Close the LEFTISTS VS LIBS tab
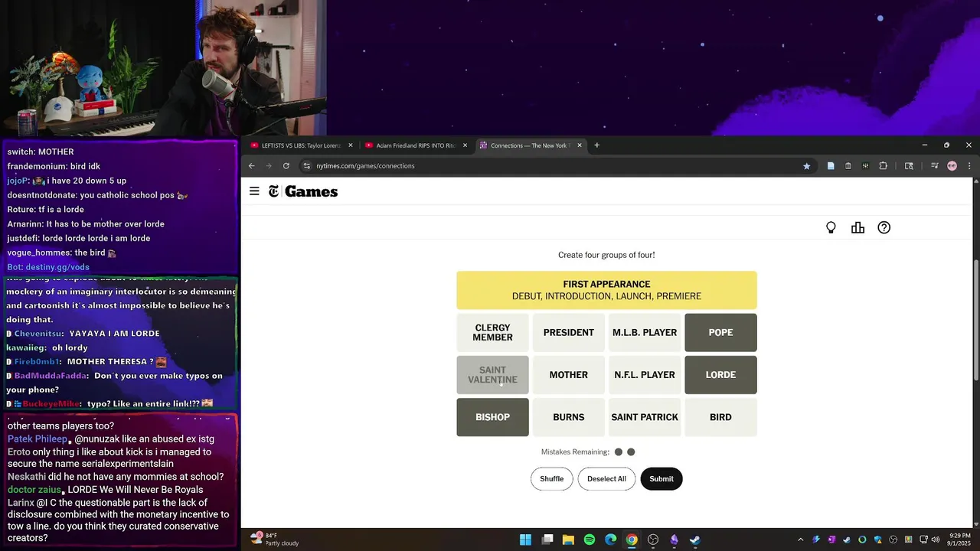Viewport: 980px width, 551px height. 351,145
